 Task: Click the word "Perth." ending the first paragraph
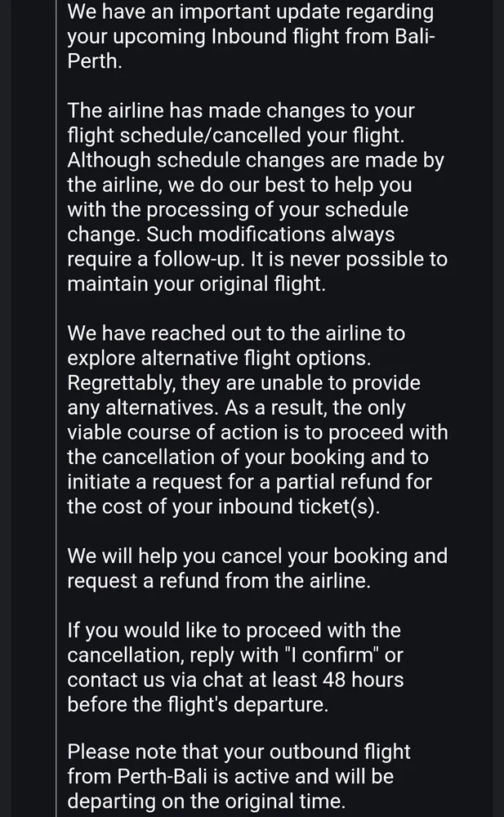[94, 61]
